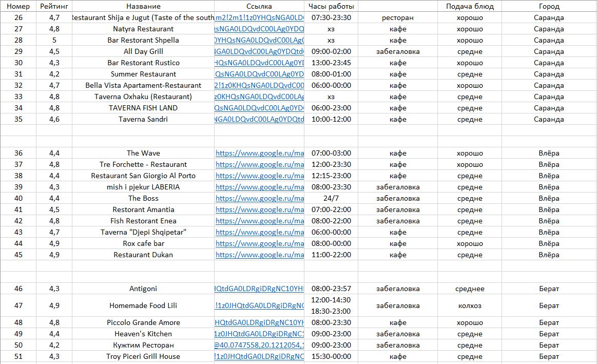Open the Fish Restorant Enea link
This screenshot has width=597, height=364.
pyautogui.click(x=260, y=221)
